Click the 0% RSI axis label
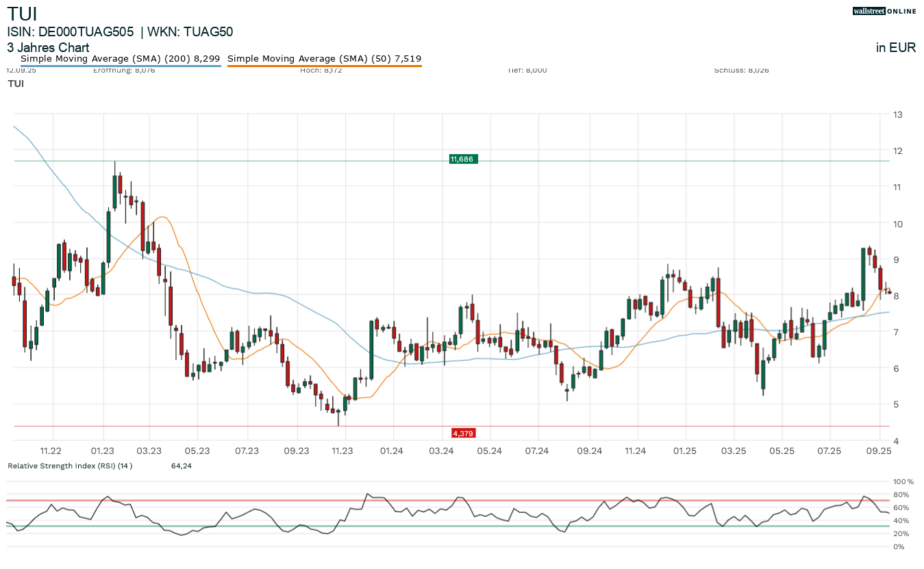The image size is (924, 569). pos(899,546)
